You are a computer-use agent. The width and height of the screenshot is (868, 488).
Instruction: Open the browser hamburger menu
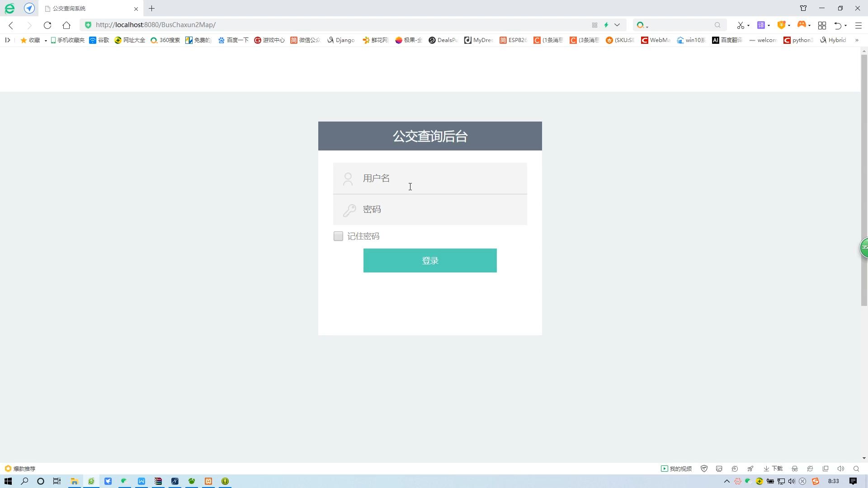(859, 25)
